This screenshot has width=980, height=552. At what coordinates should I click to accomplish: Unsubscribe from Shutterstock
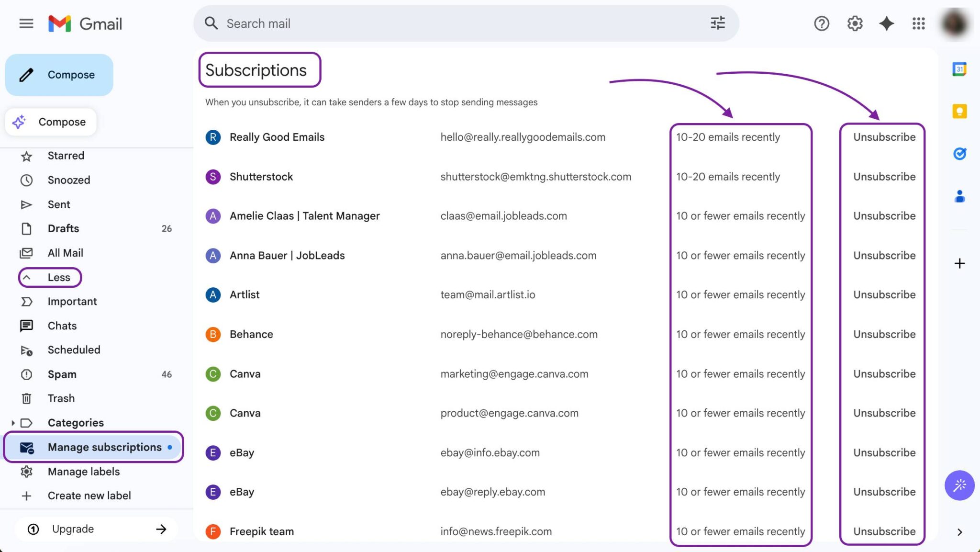tap(883, 176)
